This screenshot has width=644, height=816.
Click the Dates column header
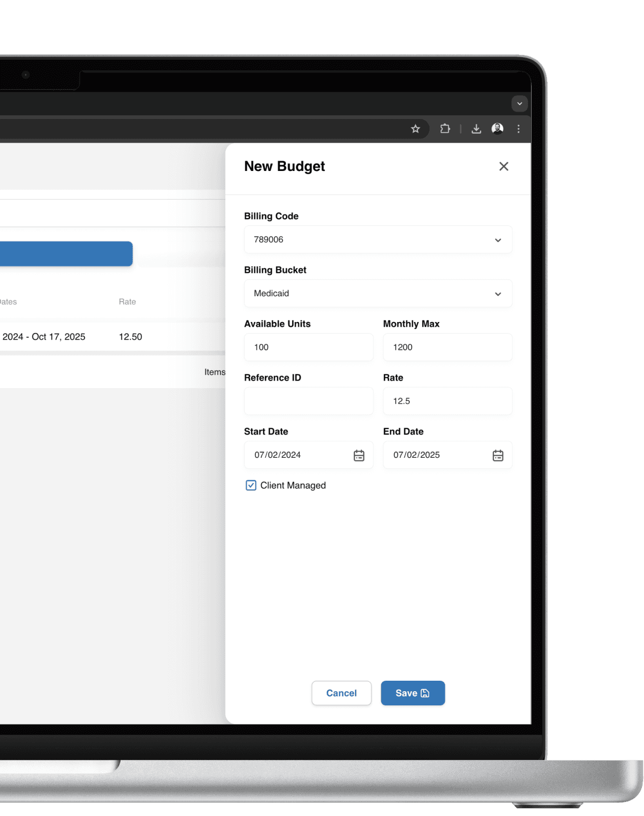[x=7, y=302]
